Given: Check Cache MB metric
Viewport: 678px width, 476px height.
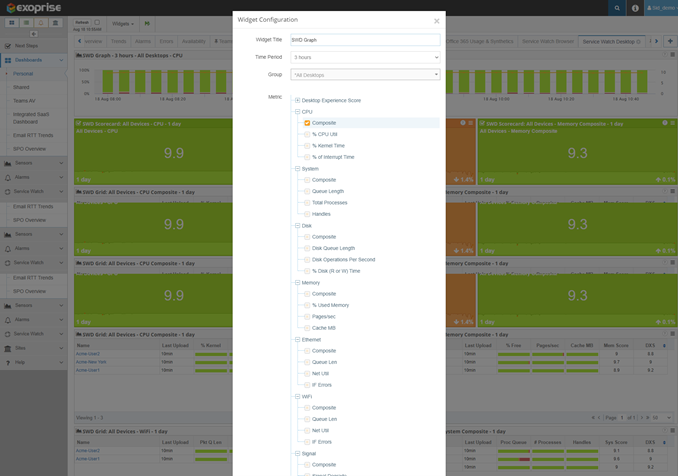Looking at the screenshot, I should pyautogui.click(x=307, y=328).
